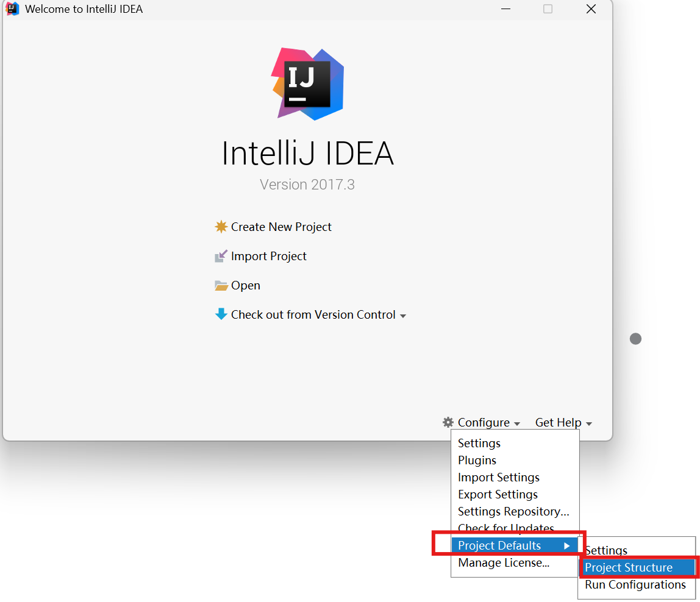Open Settings Repository... menu entry
Screen dimensions: 700x602
(x=515, y=511)
